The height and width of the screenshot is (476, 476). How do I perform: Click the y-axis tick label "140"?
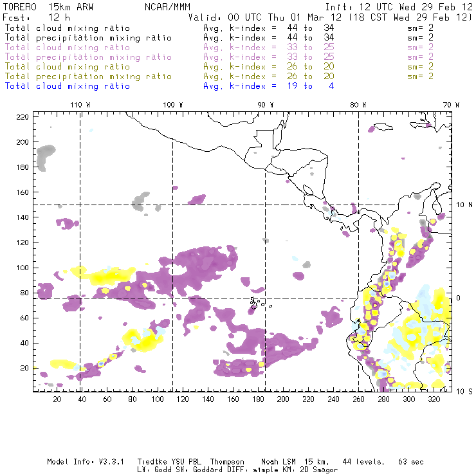coord(23,217)
